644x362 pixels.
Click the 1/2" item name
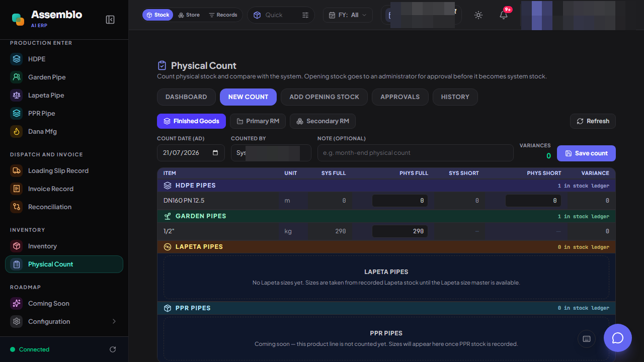169,231
